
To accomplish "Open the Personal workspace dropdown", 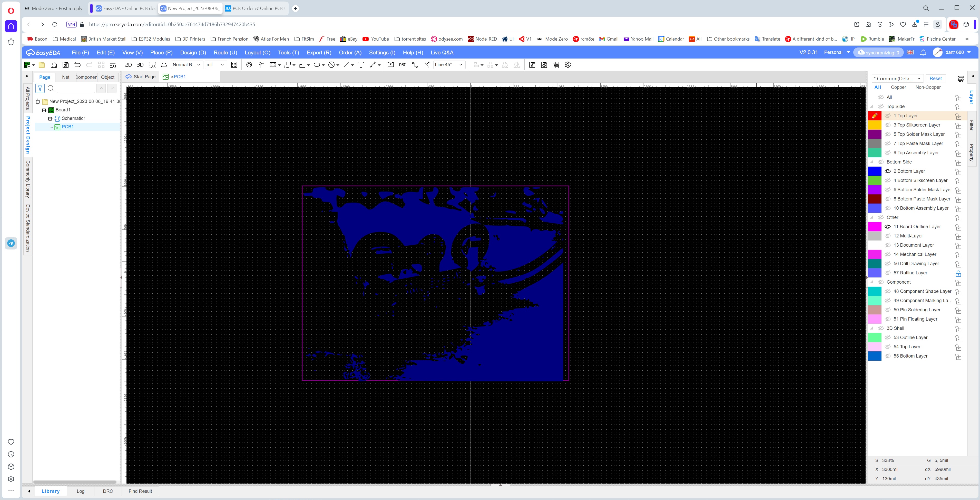I will pos(837,53).
